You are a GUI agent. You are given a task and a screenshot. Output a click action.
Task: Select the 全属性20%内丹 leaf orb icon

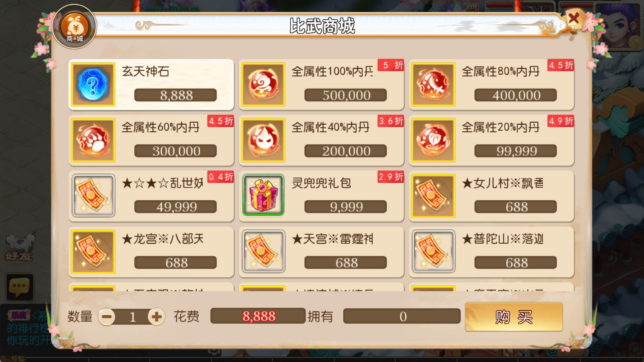433,140
